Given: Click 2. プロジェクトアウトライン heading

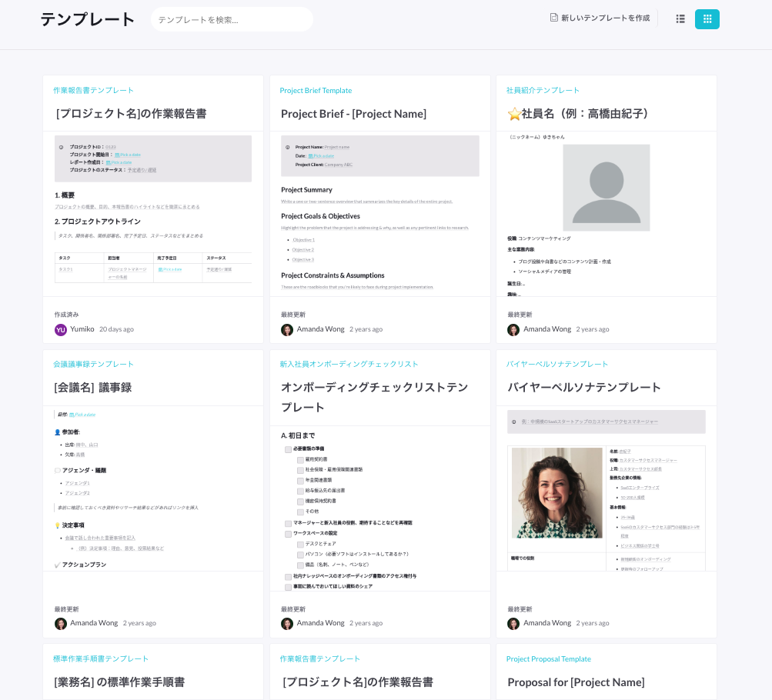Looking at the screenshot, I should point(98,222).
